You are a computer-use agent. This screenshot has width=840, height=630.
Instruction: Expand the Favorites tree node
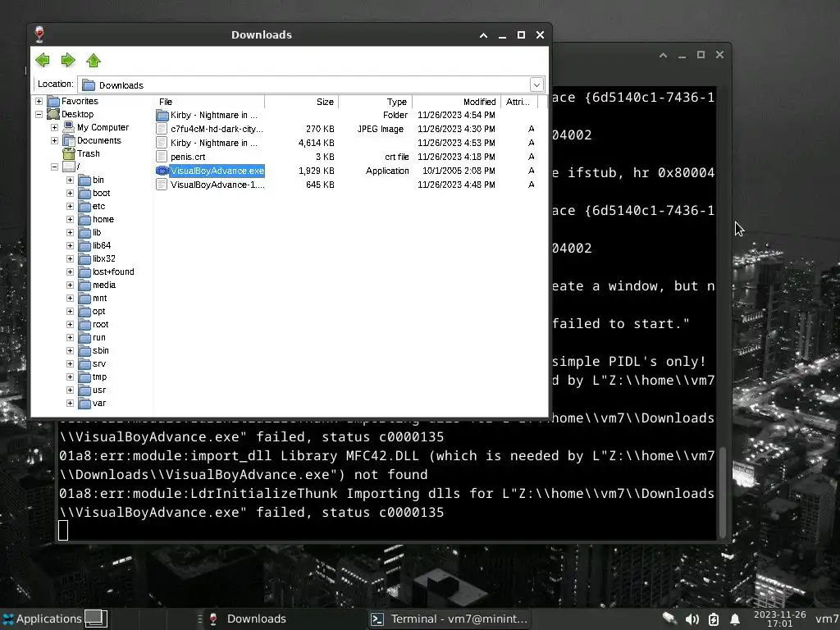click(x=39, y=101)
